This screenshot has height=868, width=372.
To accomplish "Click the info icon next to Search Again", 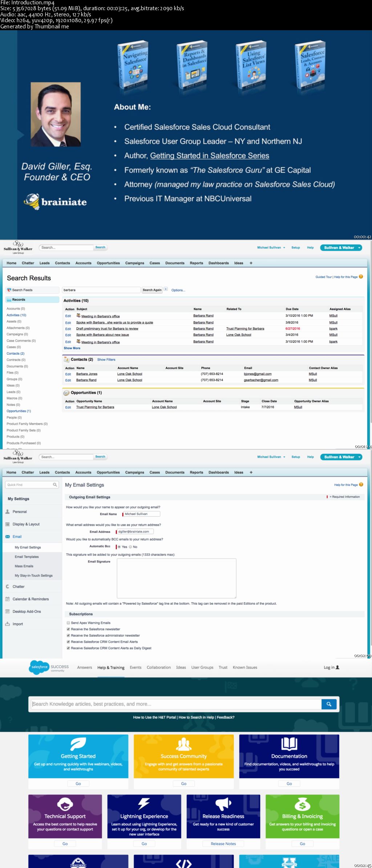I will click(166, 289).
